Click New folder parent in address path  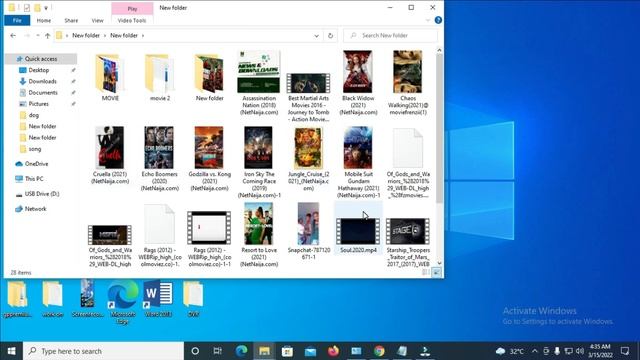[86, 36]
